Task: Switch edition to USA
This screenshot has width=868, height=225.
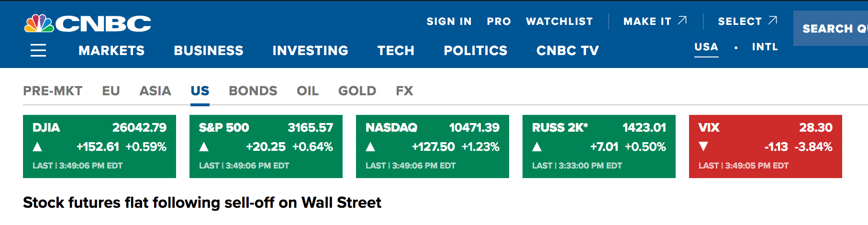Action: pos(706,47)
